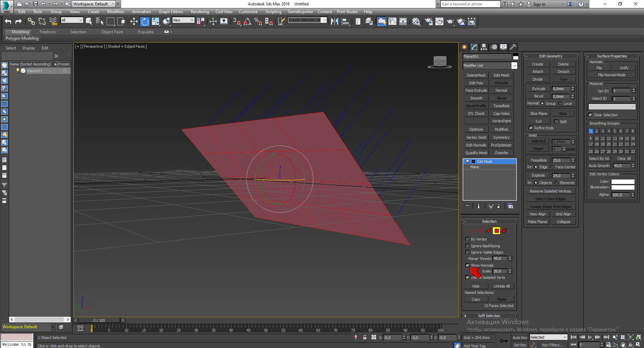
Task: Collapse the Selection rollout
Action: [489, 221]
